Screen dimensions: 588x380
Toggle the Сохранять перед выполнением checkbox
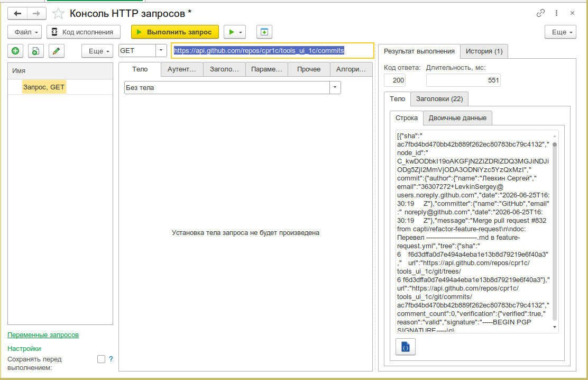pyautogui.click(x=101, y=359)
